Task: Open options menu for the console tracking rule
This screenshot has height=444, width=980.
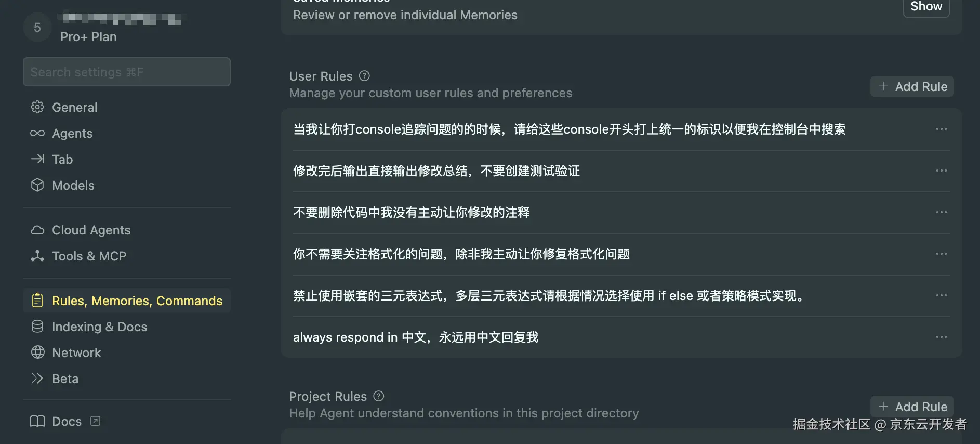Action: [941, 129]
